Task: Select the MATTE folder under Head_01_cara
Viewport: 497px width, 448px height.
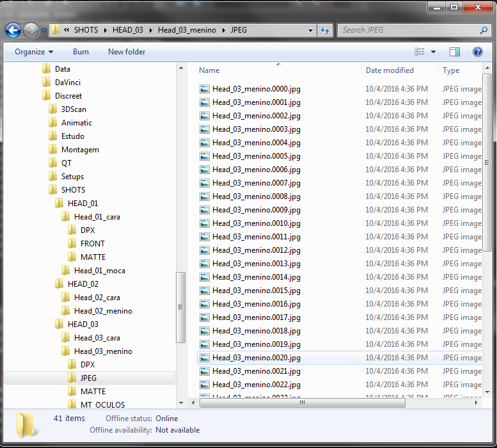Action: coord(93,257)
